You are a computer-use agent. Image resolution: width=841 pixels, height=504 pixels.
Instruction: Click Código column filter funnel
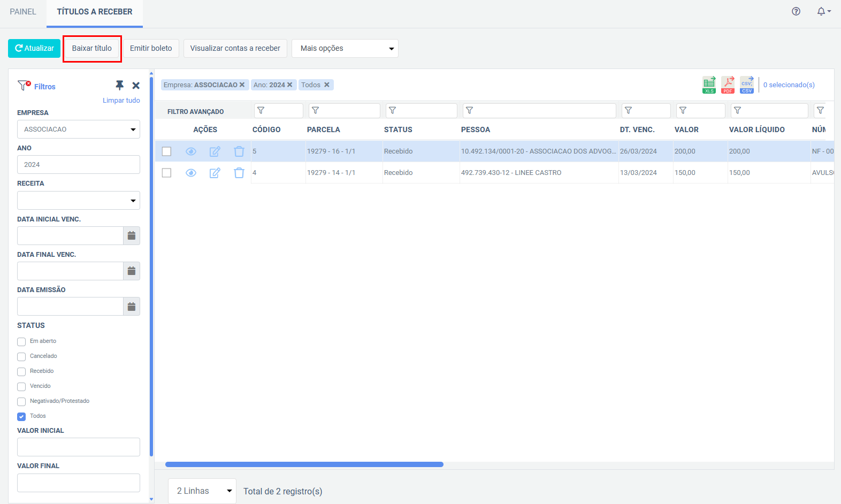point(261,110)
